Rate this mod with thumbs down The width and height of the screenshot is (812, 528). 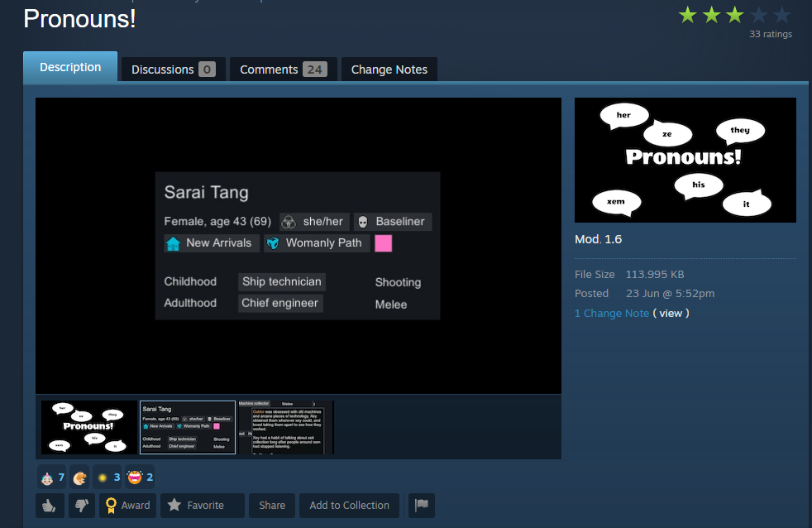pos(82,505)
